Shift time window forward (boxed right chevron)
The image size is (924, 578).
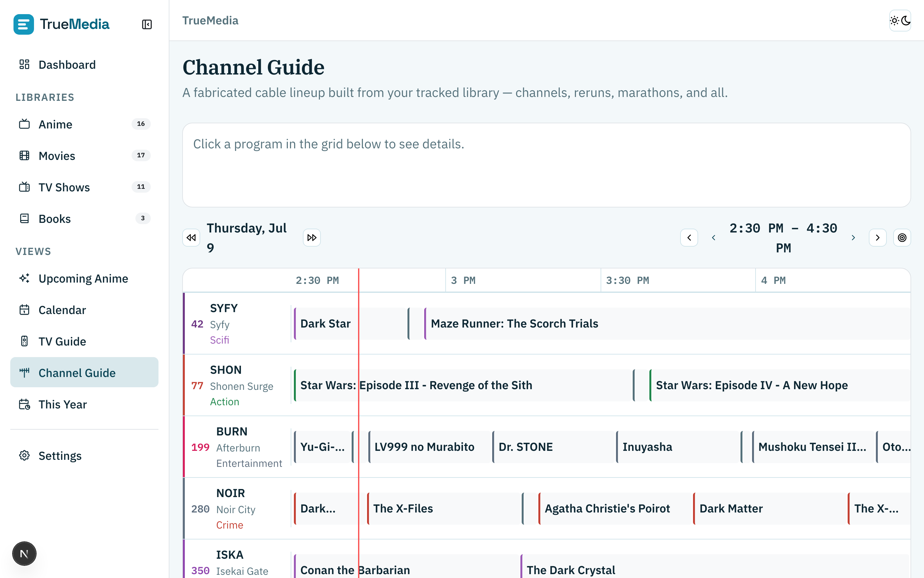[x=877, y=238]
